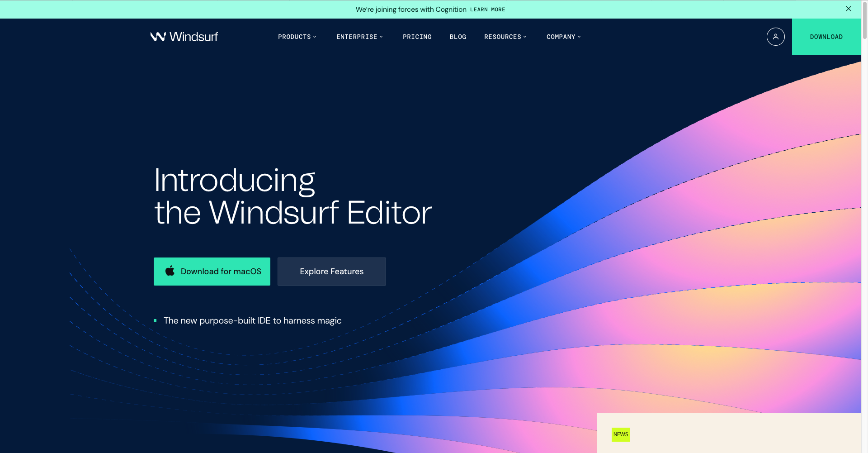The image size is (868, 453).
Task: Close the Cognition announcement banner
Action: click(848, 9)
